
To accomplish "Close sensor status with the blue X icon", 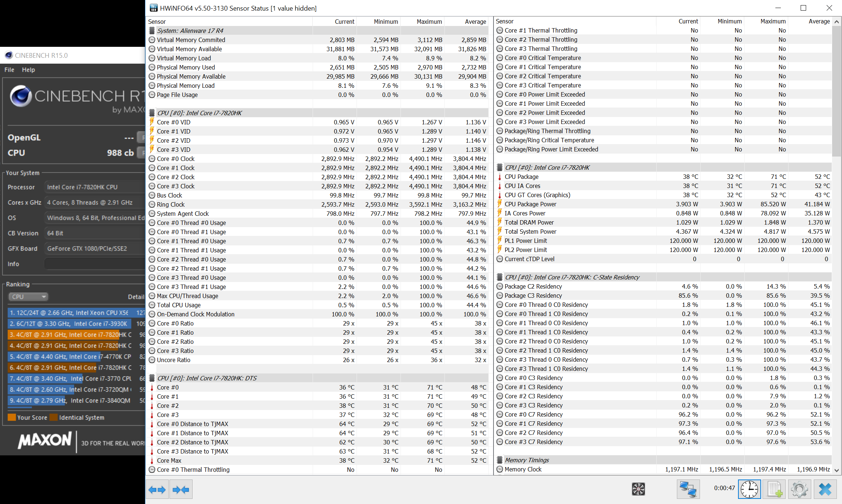I will [x=825, y=489].
